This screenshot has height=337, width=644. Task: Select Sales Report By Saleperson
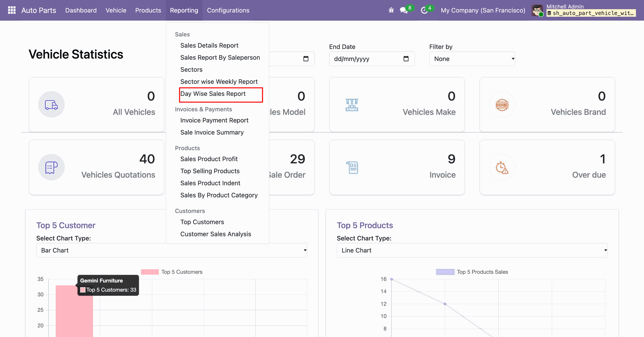click(220, 58)
